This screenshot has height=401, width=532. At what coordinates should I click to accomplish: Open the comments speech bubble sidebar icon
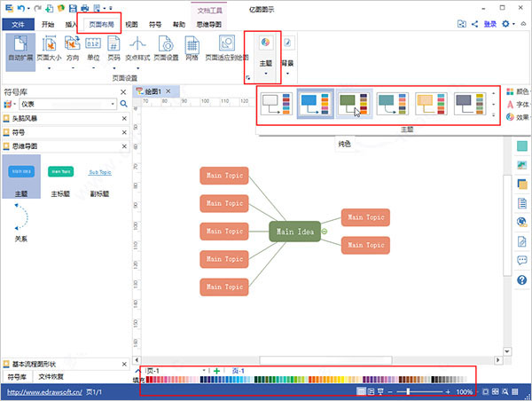click(522, 261)
